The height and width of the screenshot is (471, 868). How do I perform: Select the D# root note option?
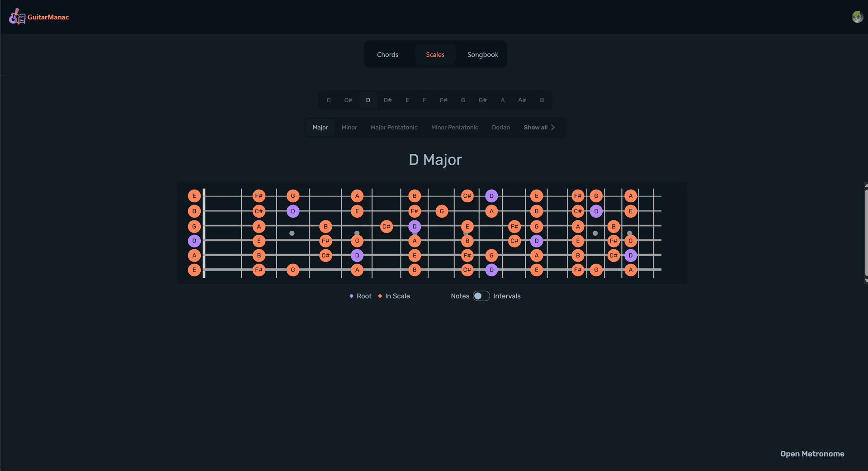click(387, 100)
